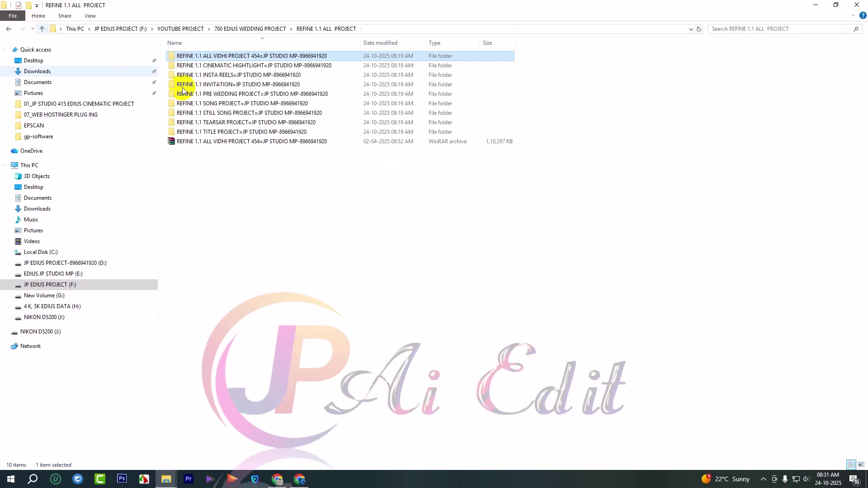868x488 pixels.
Task: Sort files by Date modified column
Action: pos(380,43)
